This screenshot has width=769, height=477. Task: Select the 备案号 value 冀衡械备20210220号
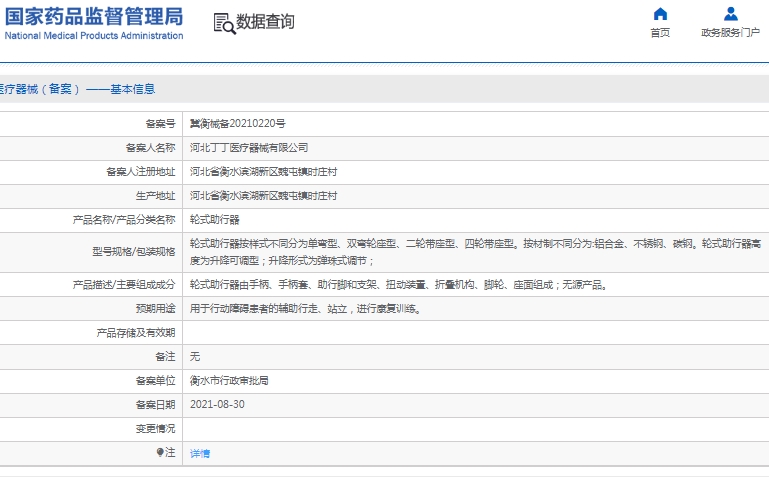click(x=238, y=124)
